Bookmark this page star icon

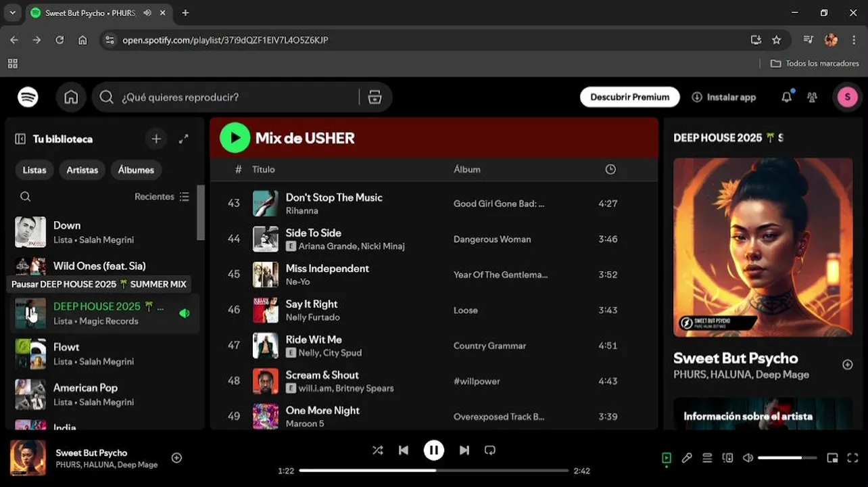pyautogui.click(x=777, y=40)
